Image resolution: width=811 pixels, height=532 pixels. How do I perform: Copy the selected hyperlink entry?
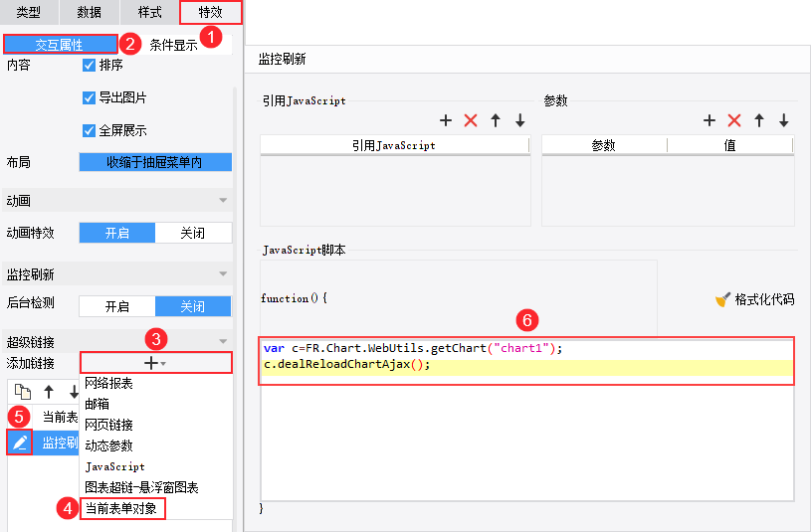point(23,392)
